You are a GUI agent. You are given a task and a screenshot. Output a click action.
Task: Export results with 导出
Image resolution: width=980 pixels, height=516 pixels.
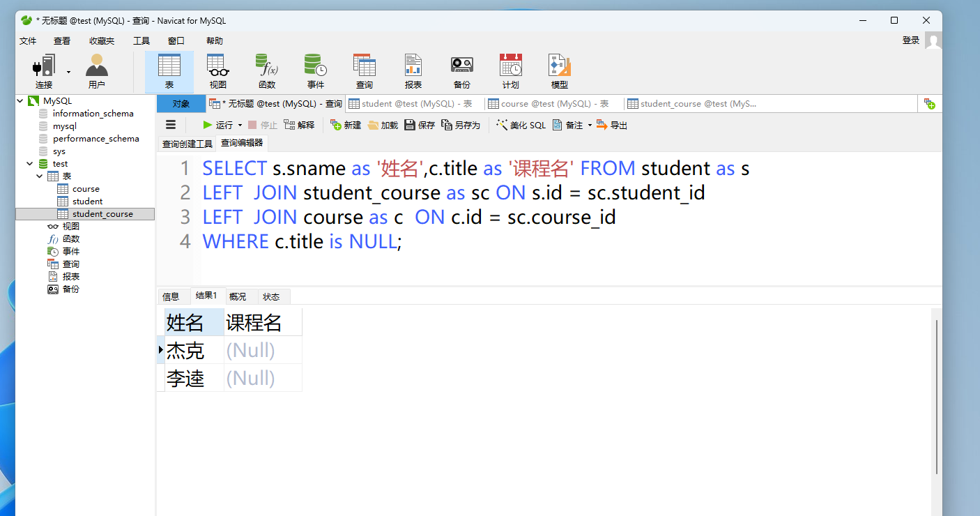pos(612,126)
